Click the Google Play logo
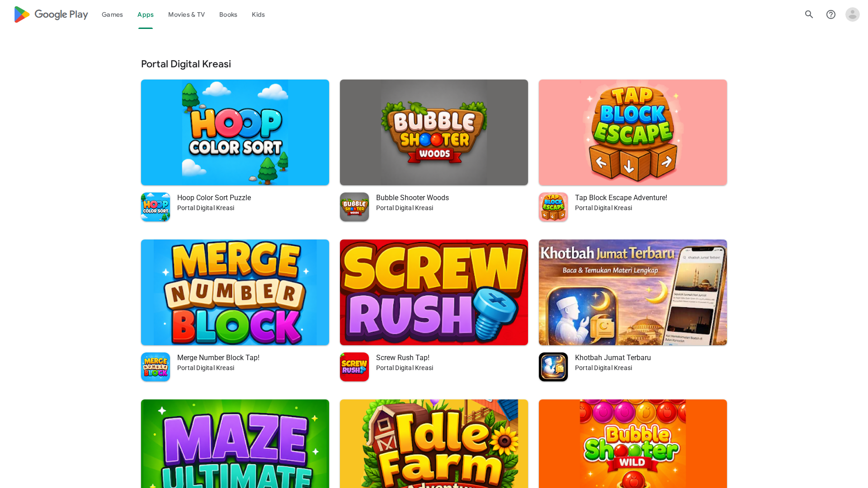 50,14
